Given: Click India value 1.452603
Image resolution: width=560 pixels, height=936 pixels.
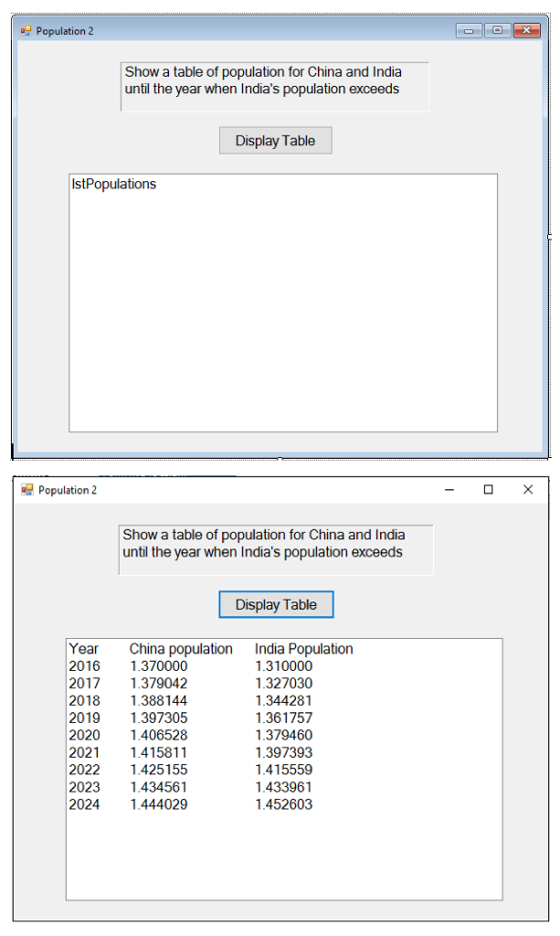Looking at the screenshot, I should [x=284, y=804].
